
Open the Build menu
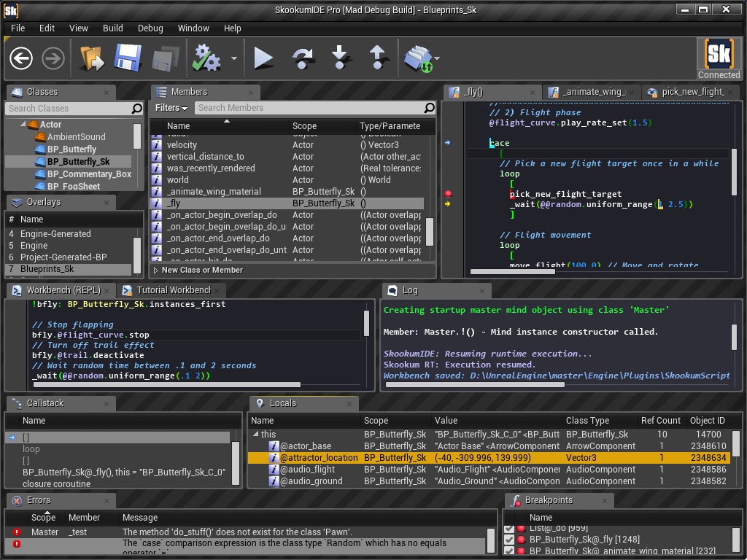click(x=113, y=28)
